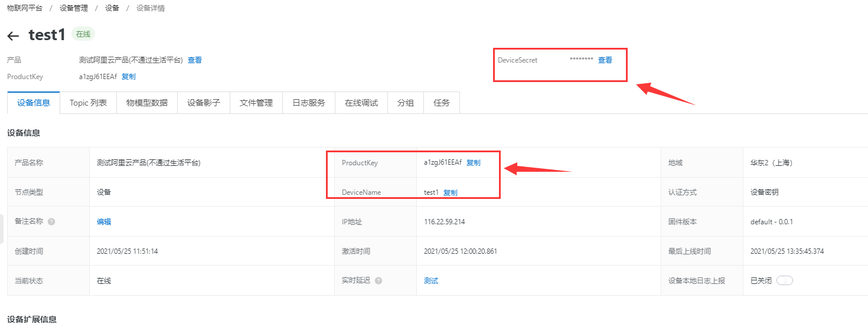
Task: Click 编辑 to edit 备注名称
Action: [104, 222]
